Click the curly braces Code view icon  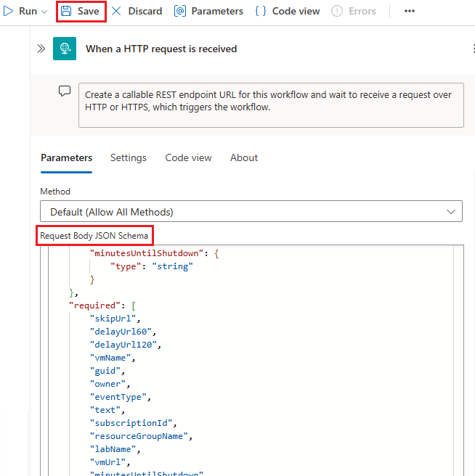261,11
